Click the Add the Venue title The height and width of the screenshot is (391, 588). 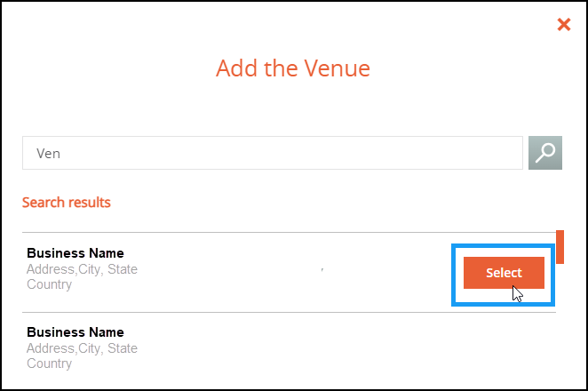293,68
